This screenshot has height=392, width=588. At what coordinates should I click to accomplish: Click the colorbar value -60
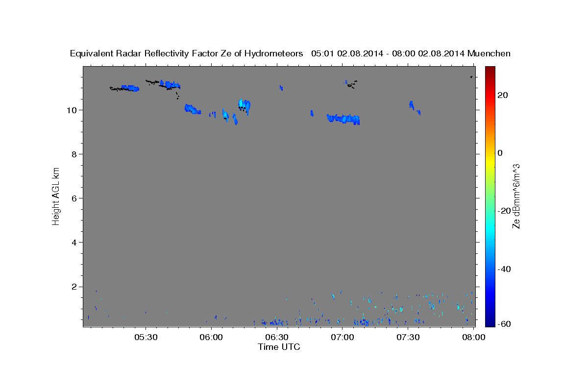[504, 324]
